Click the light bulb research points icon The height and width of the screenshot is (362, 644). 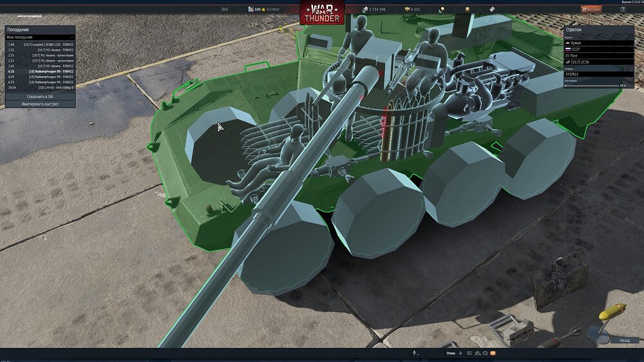[x=442, y=10]
